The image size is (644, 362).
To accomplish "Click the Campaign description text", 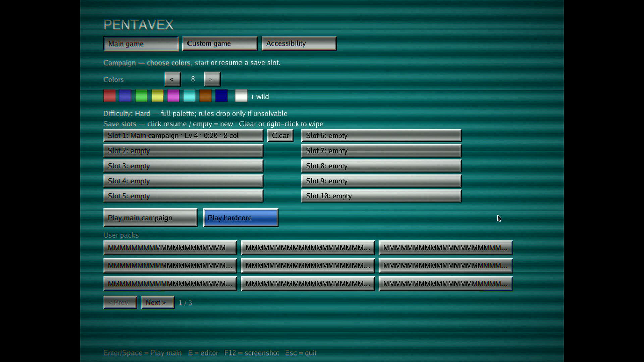I will (x=192, y=63).
